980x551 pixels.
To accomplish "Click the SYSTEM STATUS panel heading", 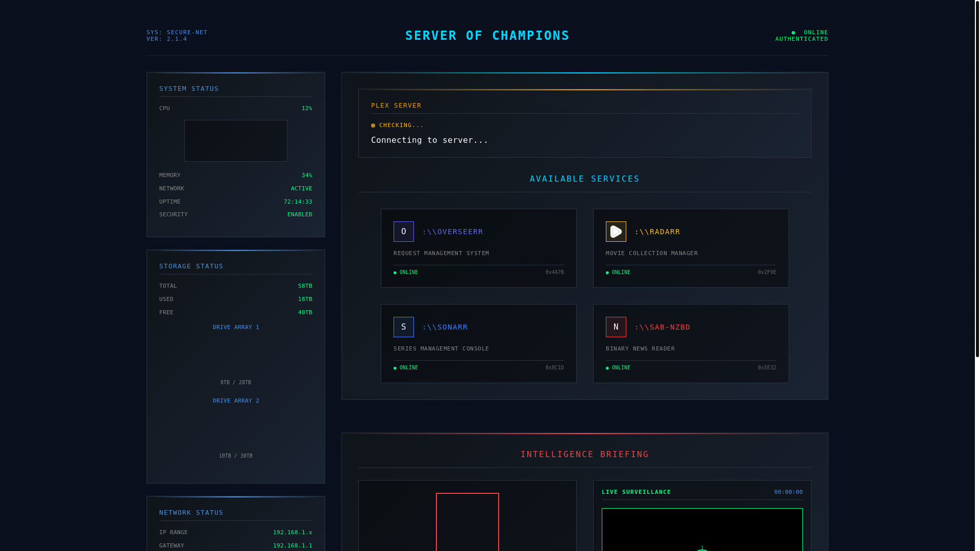I will point(189,89).
